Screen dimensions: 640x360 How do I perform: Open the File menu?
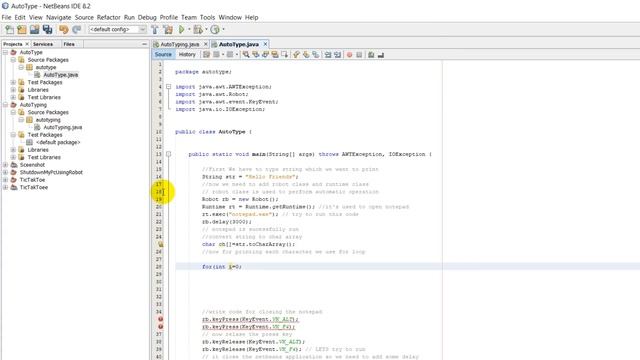click(x=6, y=18)
